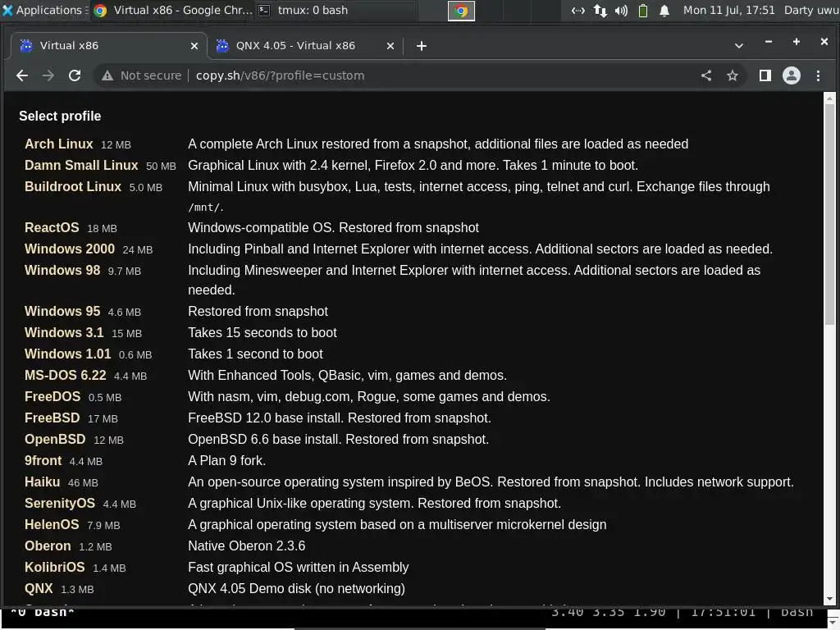Click the scrollbar up arrow
Screen dimensions: 840x630
(x=829, y=98)
